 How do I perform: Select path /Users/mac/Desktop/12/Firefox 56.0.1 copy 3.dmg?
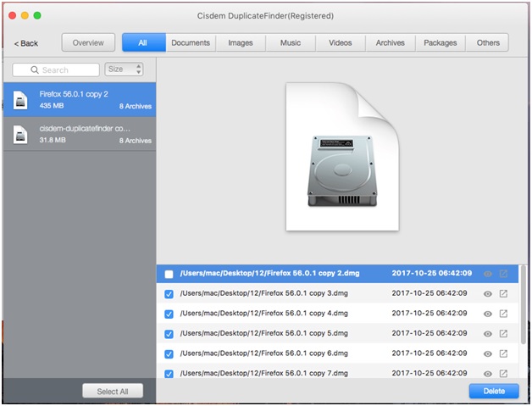pos(264,293)
